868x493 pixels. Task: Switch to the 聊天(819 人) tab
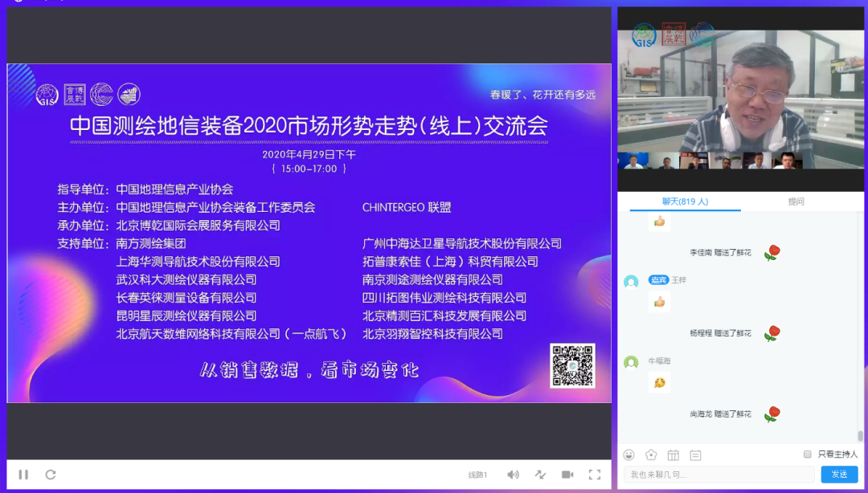click(685, 202)
